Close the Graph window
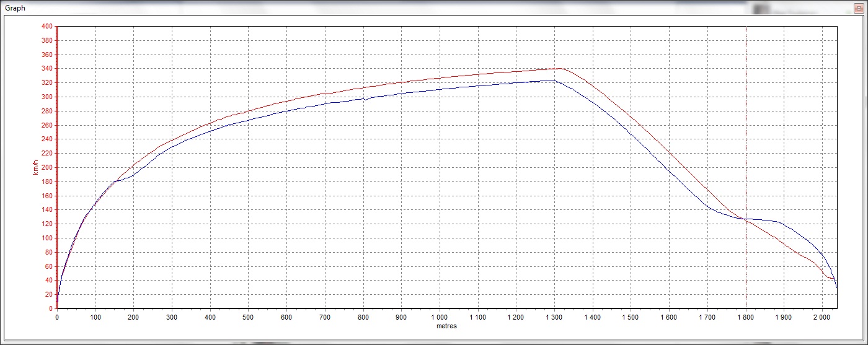This screenshot has height=345, width=868. pos(858,8)
